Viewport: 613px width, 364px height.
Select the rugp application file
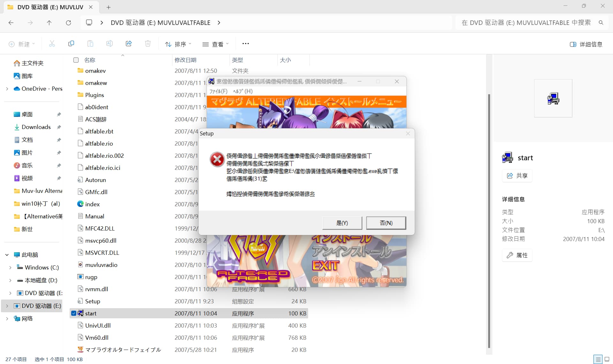[91, 277]
